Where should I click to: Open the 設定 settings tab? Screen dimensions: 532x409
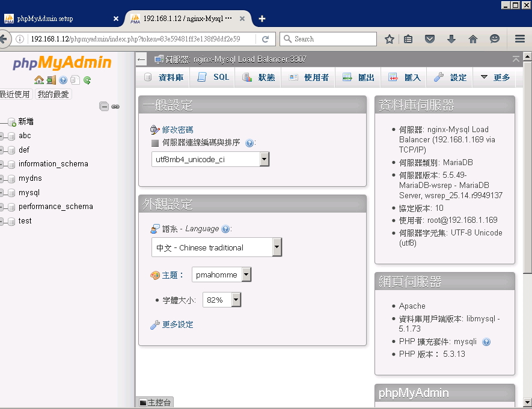(450, 77)
